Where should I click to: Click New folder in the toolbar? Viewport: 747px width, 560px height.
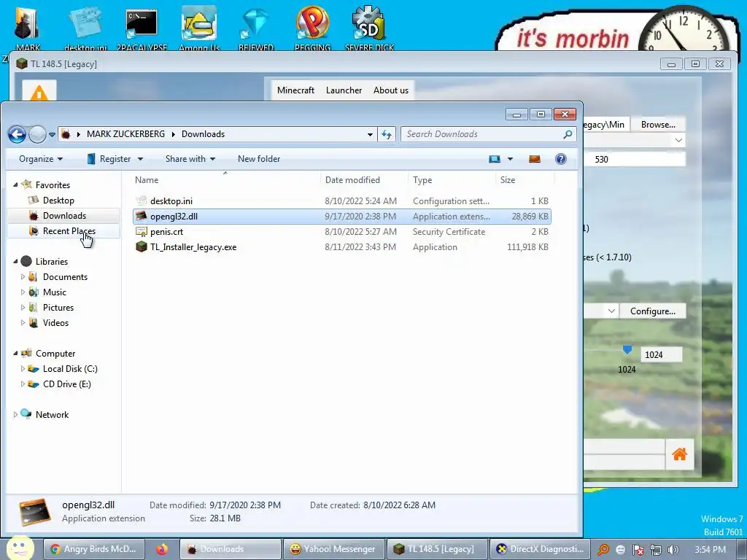tap(259, 159)
